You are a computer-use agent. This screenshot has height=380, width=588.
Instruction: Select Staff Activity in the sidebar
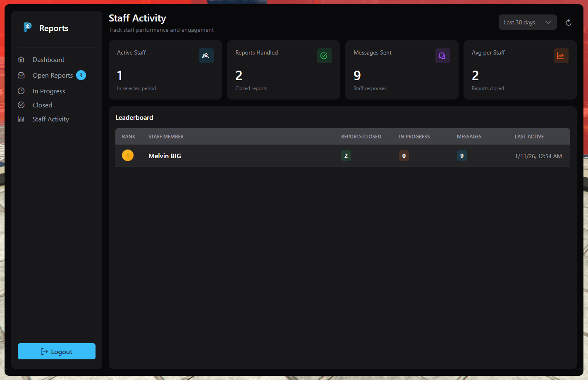50,119
